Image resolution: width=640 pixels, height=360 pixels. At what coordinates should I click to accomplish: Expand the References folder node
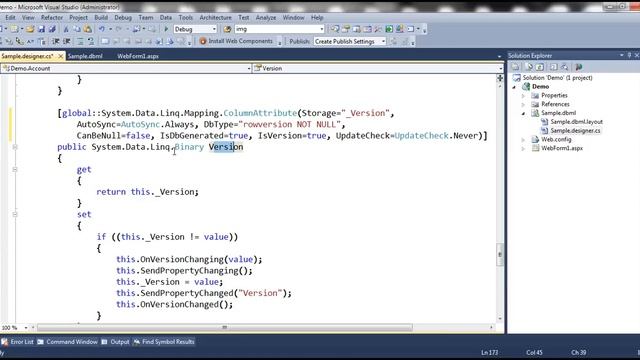tap(523, 104)
